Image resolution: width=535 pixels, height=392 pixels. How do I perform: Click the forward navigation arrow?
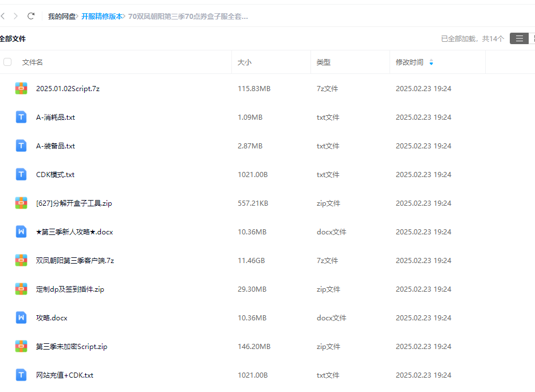(x=15, y=16)
